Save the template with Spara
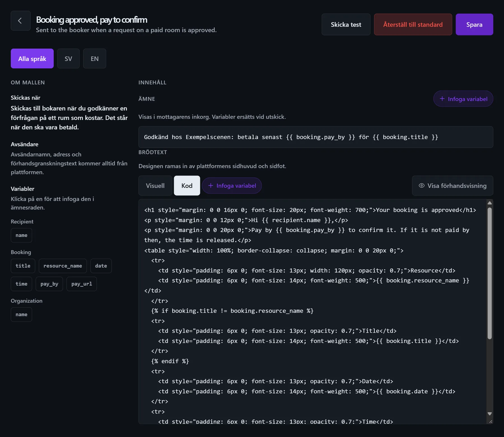Screen dimensions: 504x437 [474, 24]
